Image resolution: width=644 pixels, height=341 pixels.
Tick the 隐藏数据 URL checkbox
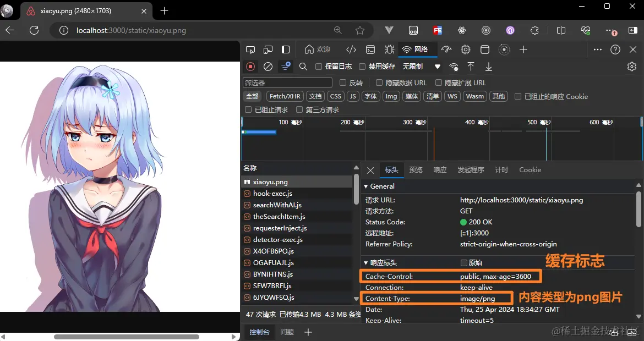[379, 82]
